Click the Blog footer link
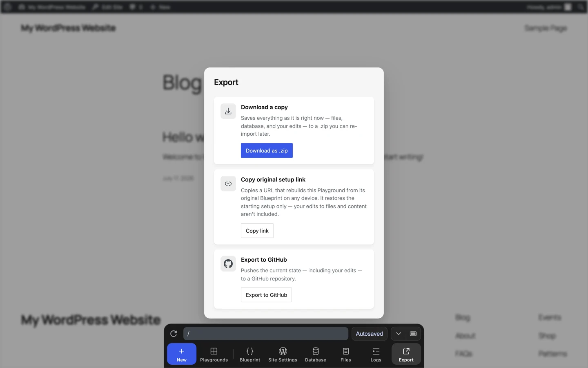Screen dimensions: 588x368 pyautogui.click(x=463, y=317)
